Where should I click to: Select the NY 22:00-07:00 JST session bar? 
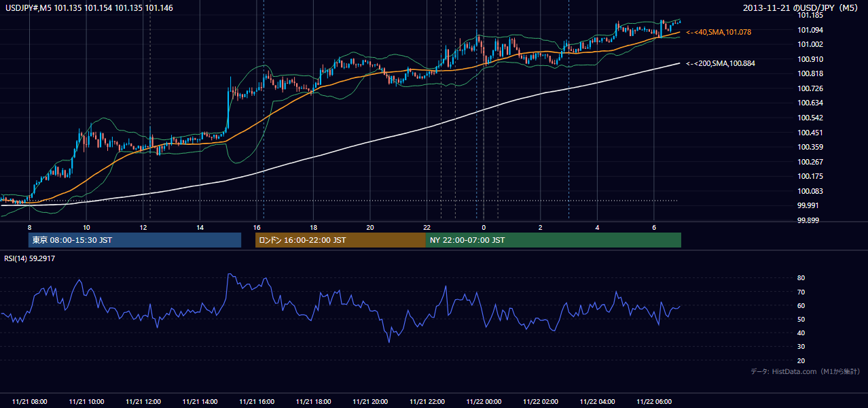[554, 240]
